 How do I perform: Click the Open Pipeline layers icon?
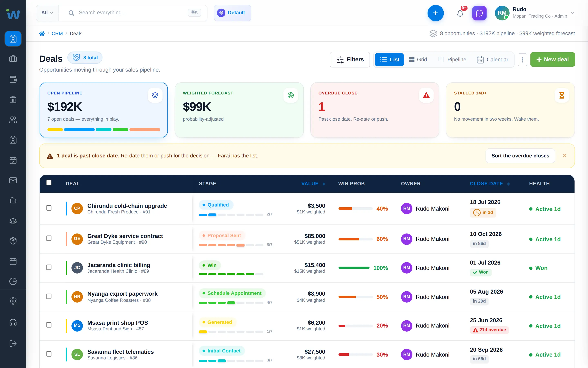pyautogui.click(x=155, y=95)
